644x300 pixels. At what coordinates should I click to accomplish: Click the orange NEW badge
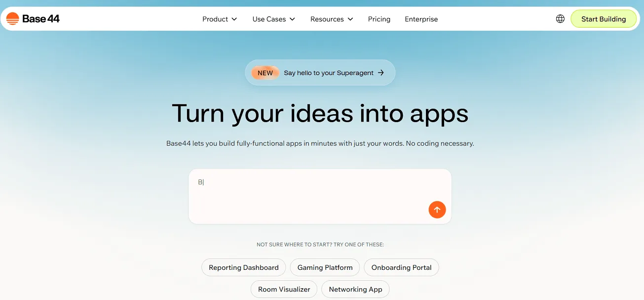pyautogui.click(x=265, y=73)
